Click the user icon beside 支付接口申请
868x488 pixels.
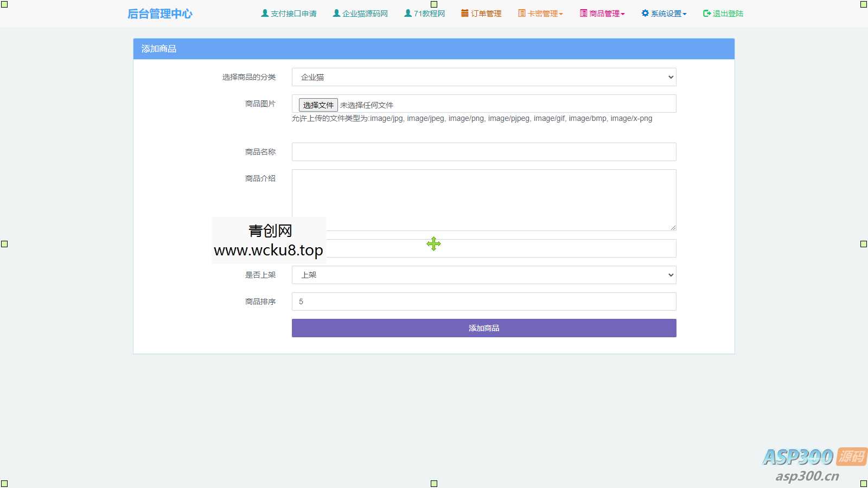(264, 13)
